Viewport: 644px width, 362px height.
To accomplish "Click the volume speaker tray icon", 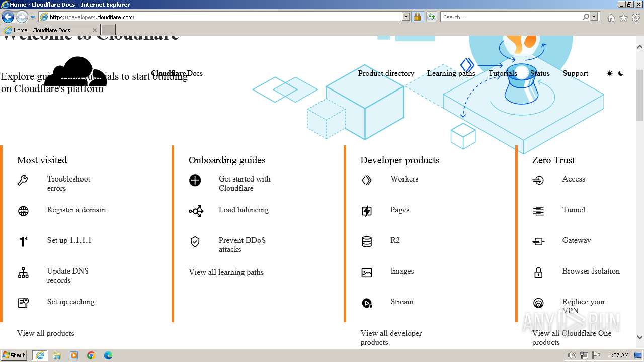I will pos(572,355).
